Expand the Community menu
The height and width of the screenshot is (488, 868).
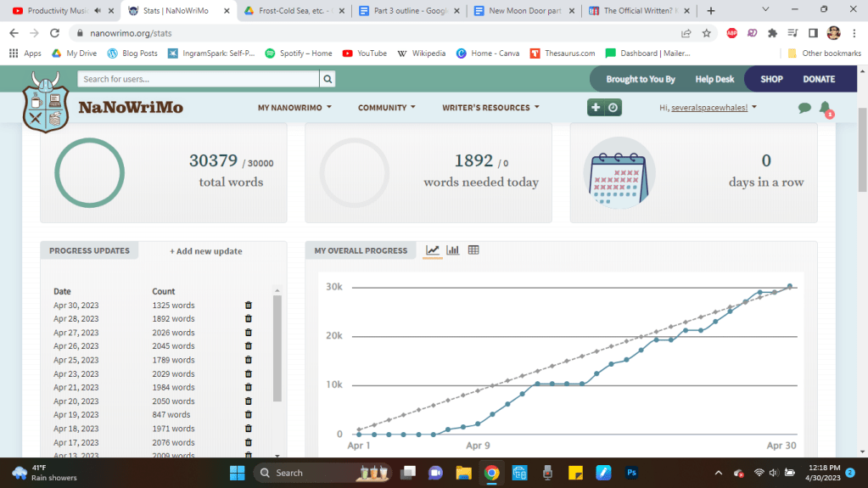(386, 108)
